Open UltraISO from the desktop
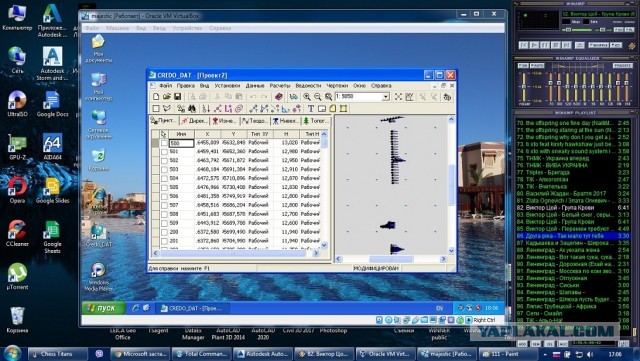The image size is (640, 361). point(17,104)
